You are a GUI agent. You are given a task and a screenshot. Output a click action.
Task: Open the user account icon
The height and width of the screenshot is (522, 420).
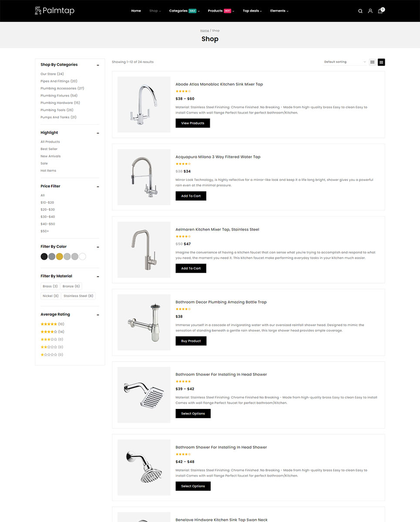pyautogui.click(x=370, y=11)
